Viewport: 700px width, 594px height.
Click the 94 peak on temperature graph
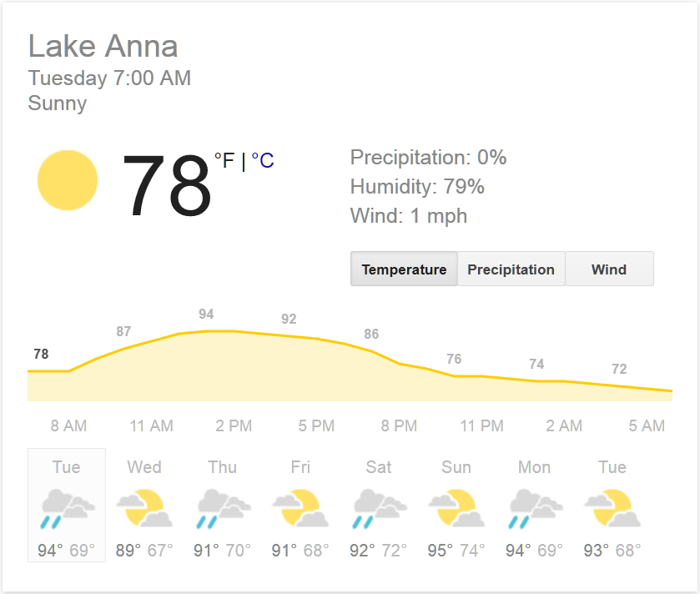pyautogui.click(x=206, y=315)
